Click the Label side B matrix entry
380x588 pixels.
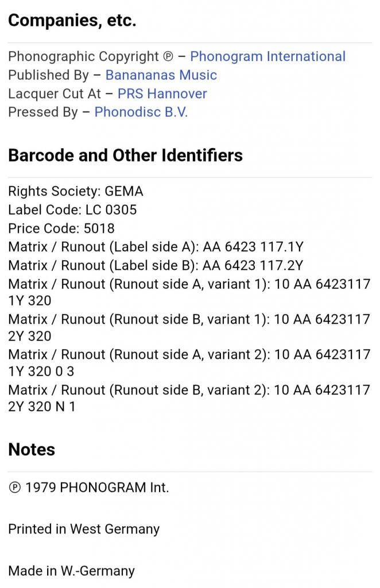point(156,265)
